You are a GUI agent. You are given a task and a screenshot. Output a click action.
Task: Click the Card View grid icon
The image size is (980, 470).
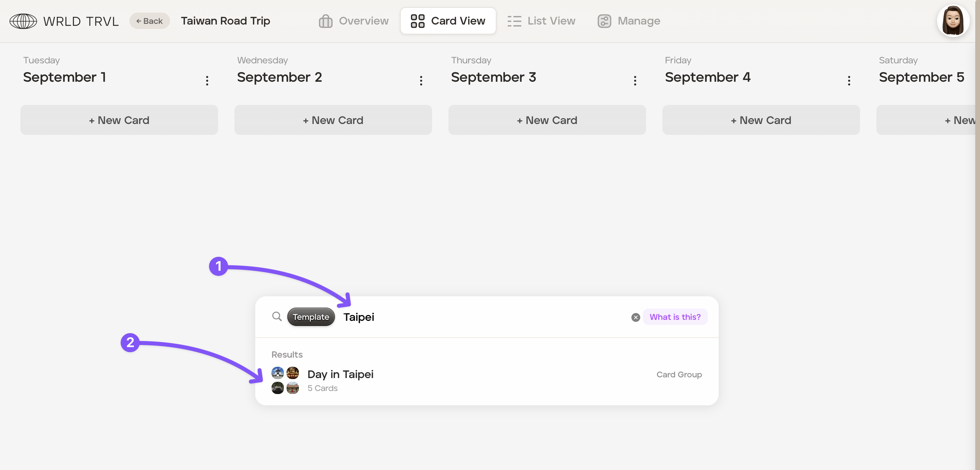click(x=417, y=21)
